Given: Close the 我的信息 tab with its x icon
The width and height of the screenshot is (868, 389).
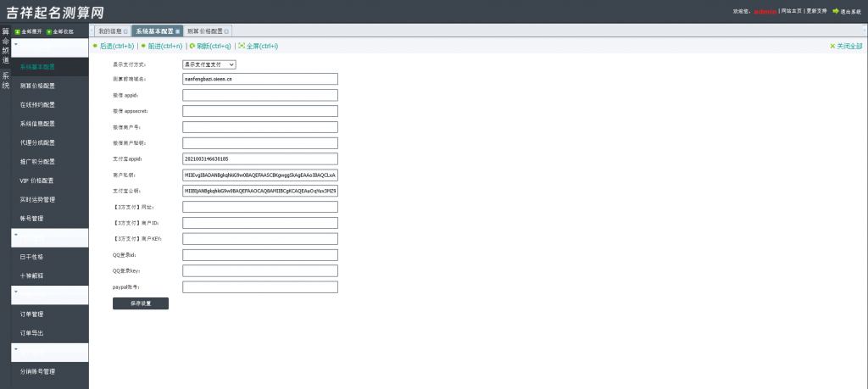Looking at the screenshot, I should point(125,31).
